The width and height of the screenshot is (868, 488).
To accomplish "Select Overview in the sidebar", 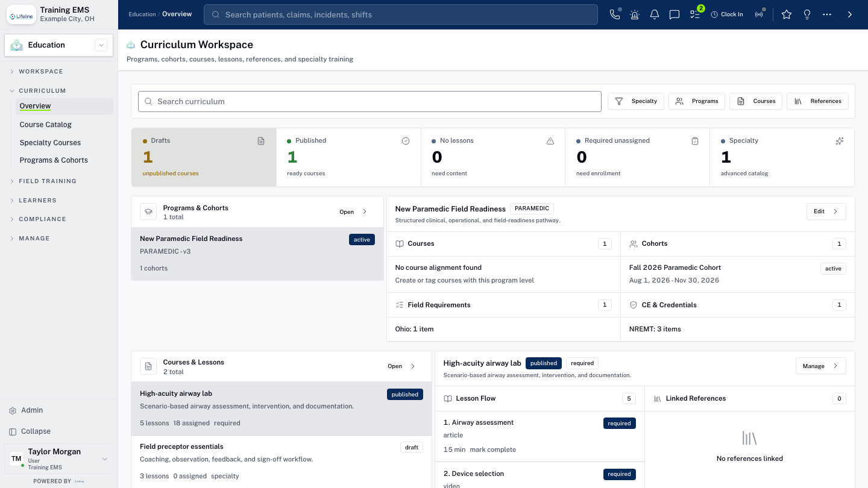I will pyautogui.click(x=64, y=107).
